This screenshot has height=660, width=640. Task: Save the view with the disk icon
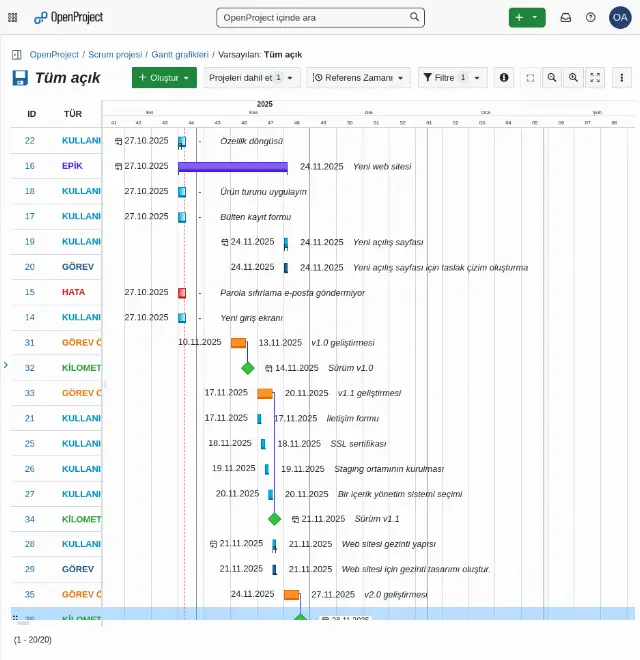(20, 78)
